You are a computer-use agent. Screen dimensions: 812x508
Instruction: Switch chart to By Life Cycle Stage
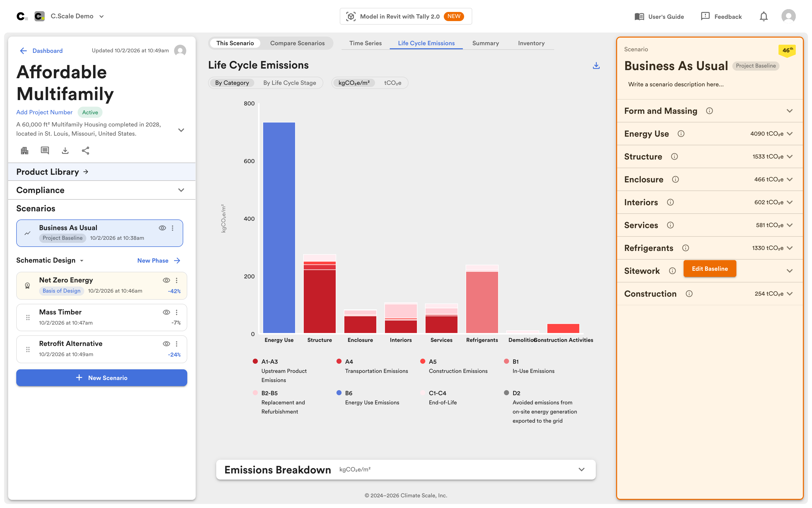[x=290, y=83]
